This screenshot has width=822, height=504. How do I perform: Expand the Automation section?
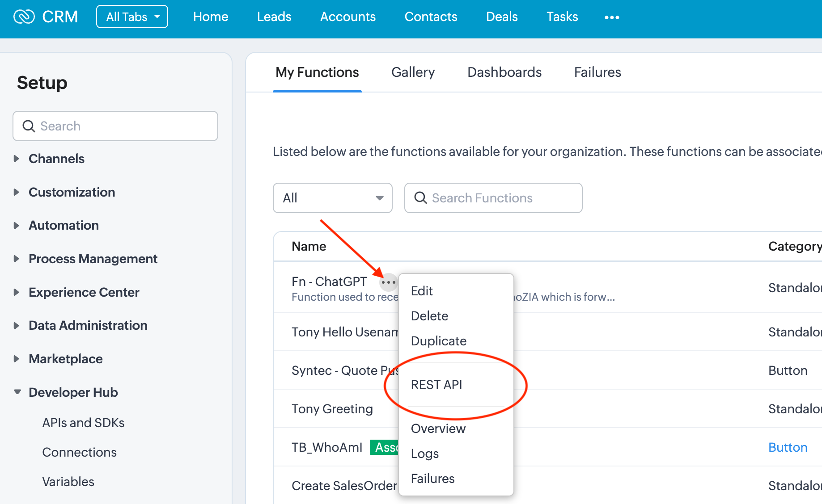pos(17,226)
